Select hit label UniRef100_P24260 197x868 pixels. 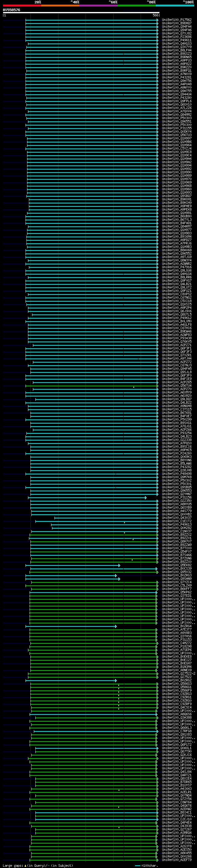[176, 454]
